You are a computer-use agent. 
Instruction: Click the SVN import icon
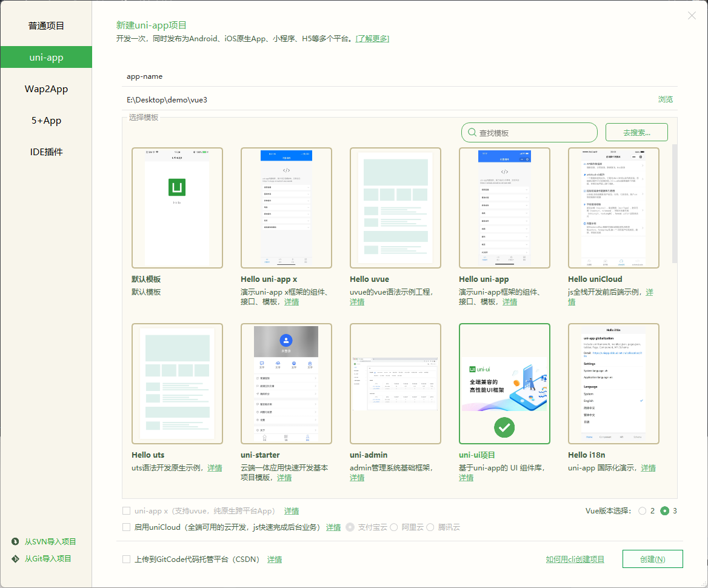pyautogui.click(x=15, y=541)
